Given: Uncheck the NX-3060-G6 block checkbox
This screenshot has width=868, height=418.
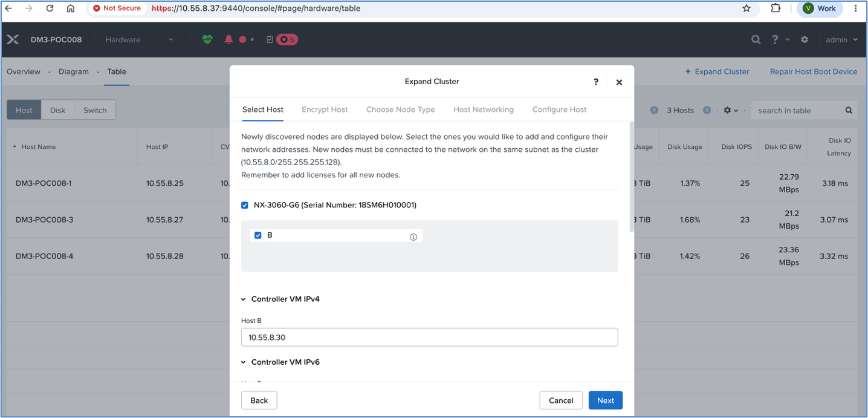Looking at the screenshot, I should (x=245, y=205).
